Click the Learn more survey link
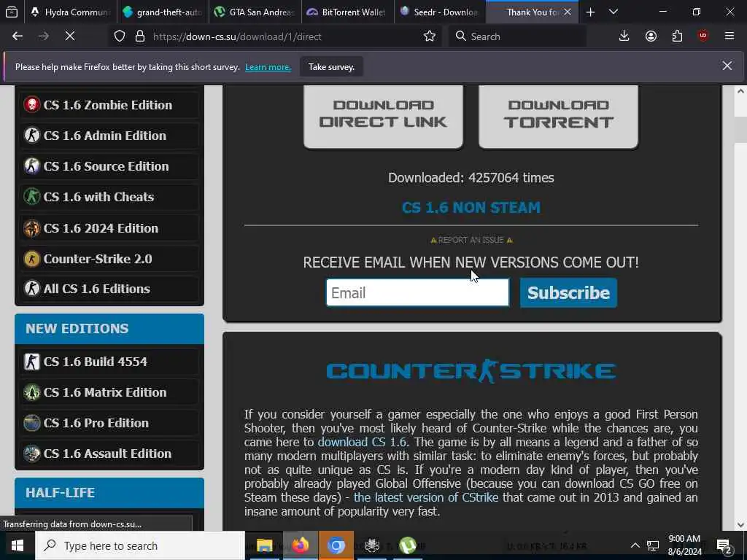Screen dimensions: 747x560 pyautogui.click(x=268, y=67)
